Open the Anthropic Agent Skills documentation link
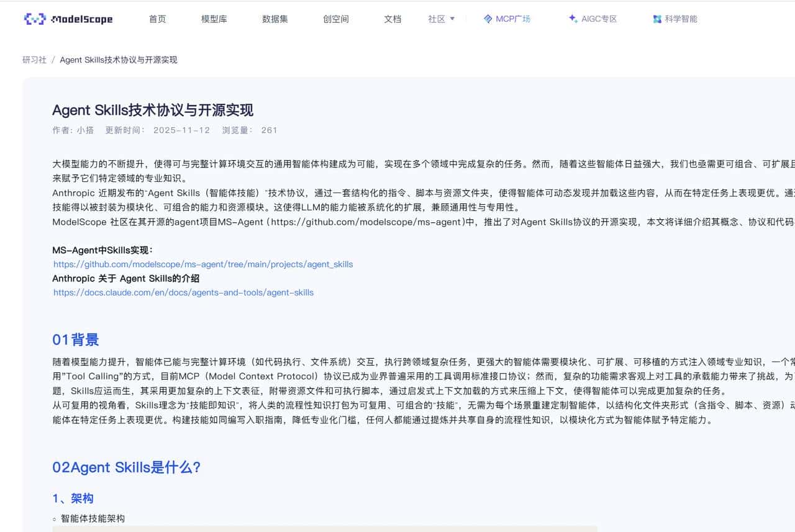The height and width of the screenshot is (532, 795). [183, 292]
